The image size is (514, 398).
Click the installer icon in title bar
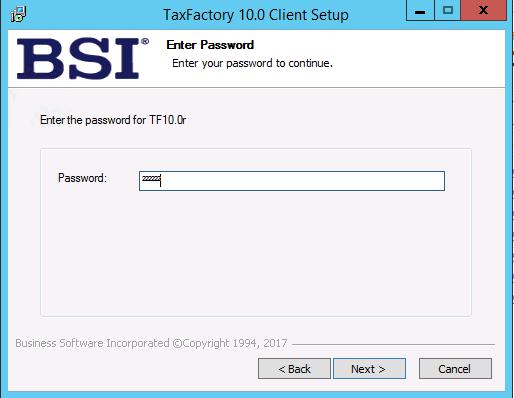pyautogui.click(x=18, y=14)
